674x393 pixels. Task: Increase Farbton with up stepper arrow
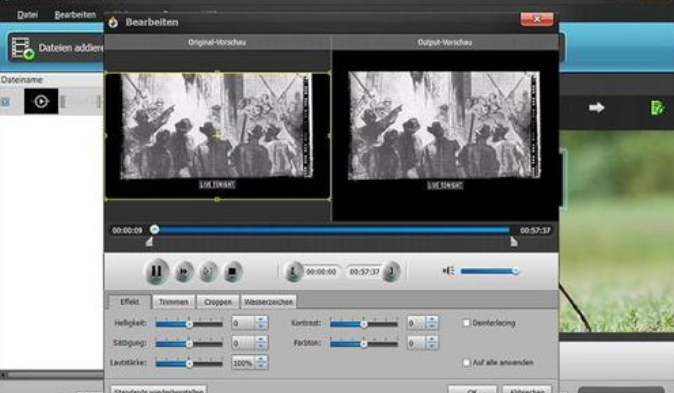[x=432, y=339]
